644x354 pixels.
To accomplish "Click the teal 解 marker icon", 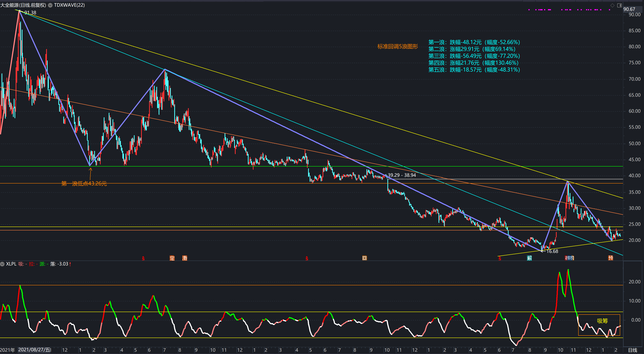I will pos(529,258).
